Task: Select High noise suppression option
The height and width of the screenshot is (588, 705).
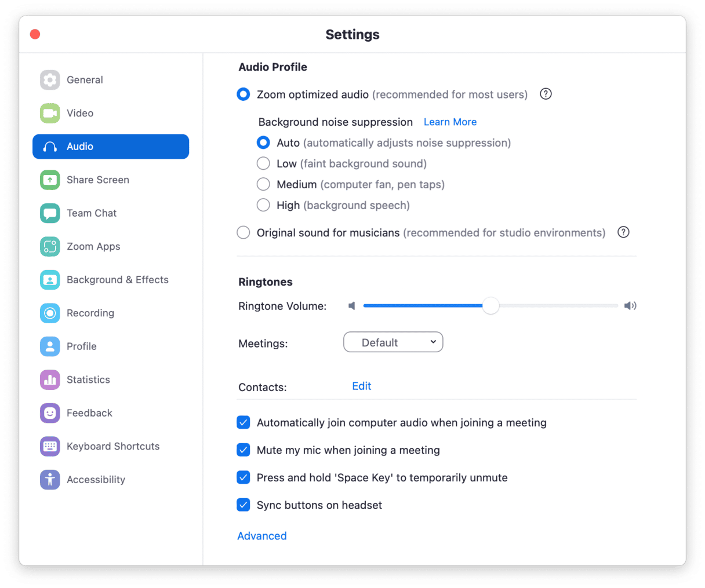Action: pyautogui.click(x=263, y=205)
